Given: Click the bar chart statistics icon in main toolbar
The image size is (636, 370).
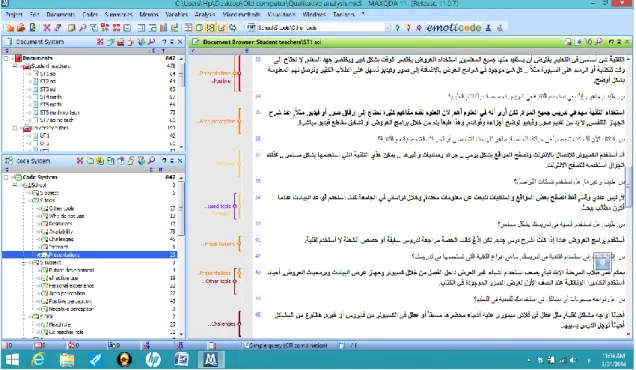Looking at the screenshot, I should (x=163, y=28).
